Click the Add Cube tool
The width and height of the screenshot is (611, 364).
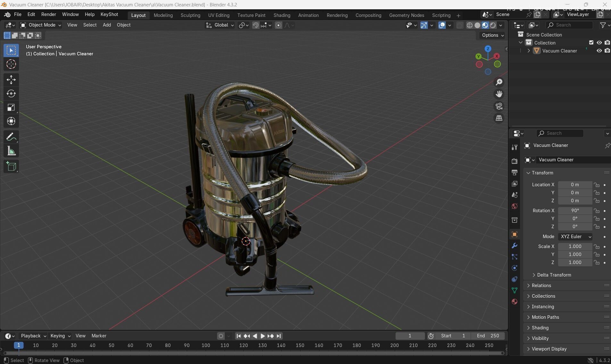(x=11, y=166)
